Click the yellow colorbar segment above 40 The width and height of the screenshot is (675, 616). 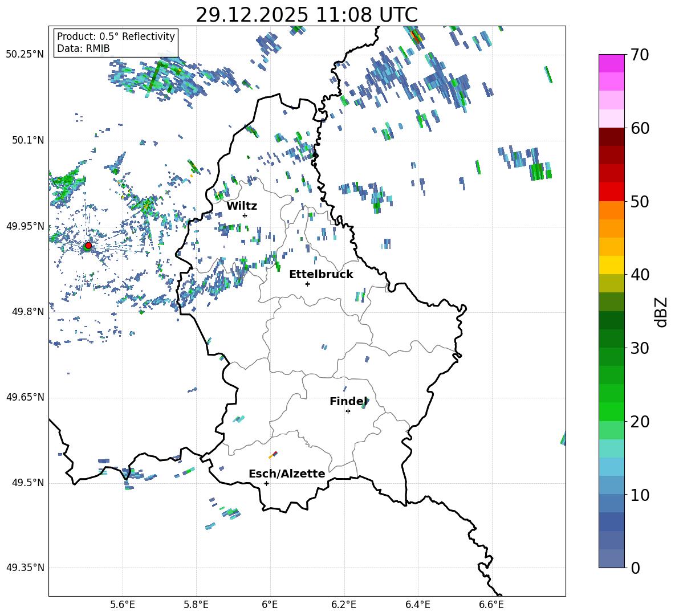[612, 266]
